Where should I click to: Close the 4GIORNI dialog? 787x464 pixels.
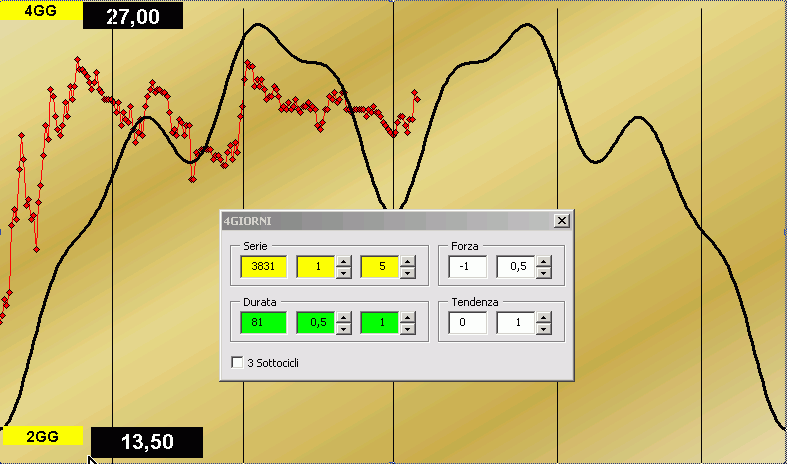coord(562,220)
